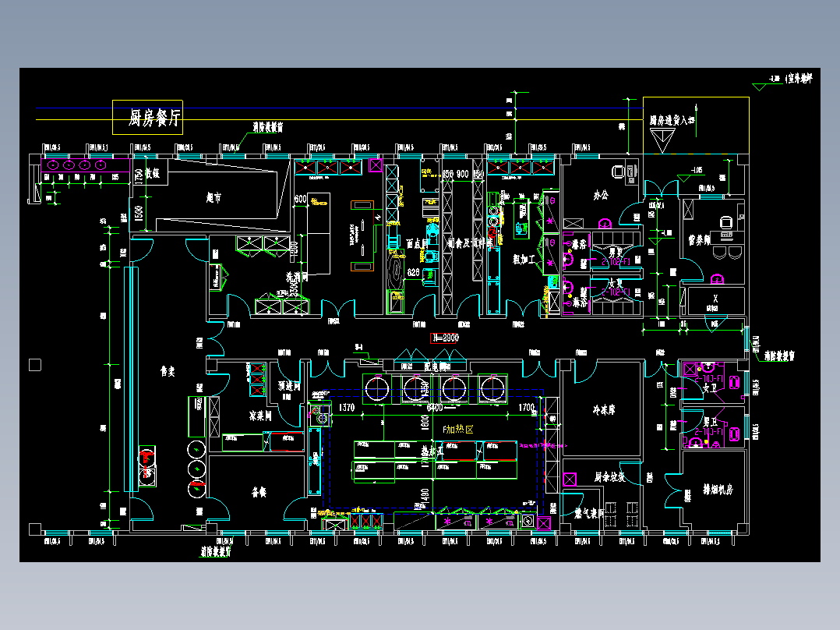Click the '排烟机房' room label
Image resolution: width=840 pixels, height=630 pixels.
click(x=718, y=490)
